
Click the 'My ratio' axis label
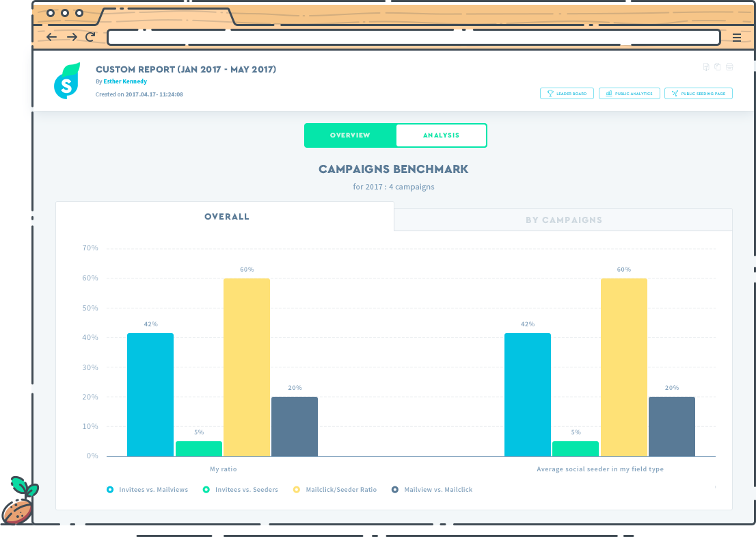(224, 469)
